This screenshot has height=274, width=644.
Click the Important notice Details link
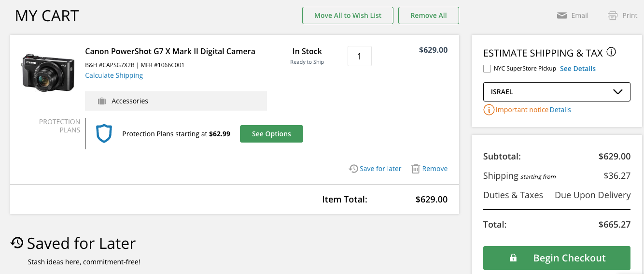560,110
